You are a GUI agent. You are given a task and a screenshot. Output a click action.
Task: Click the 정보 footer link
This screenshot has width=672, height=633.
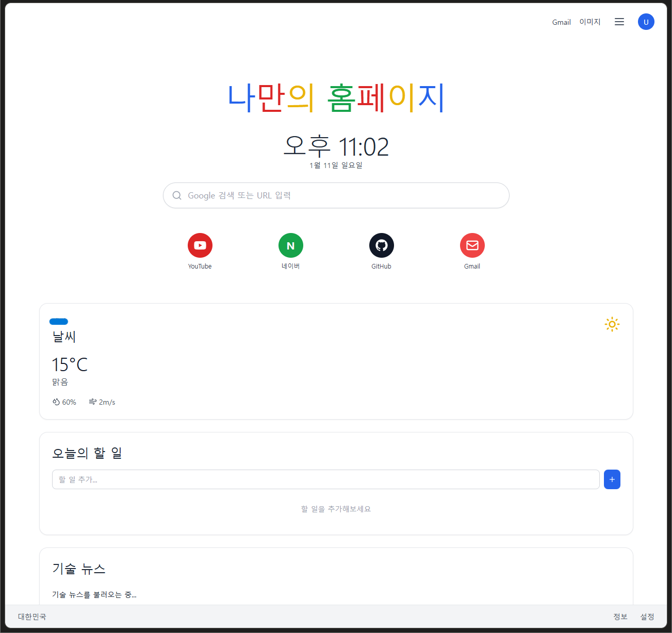[620, 617]
